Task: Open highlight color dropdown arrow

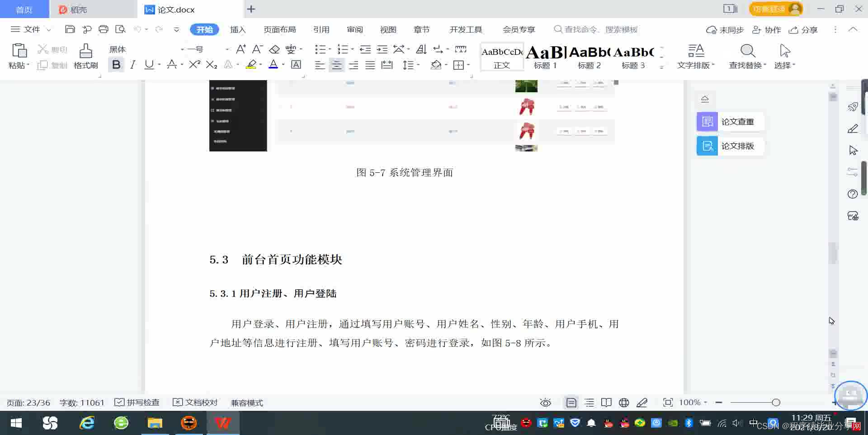Action: (261, 65)
